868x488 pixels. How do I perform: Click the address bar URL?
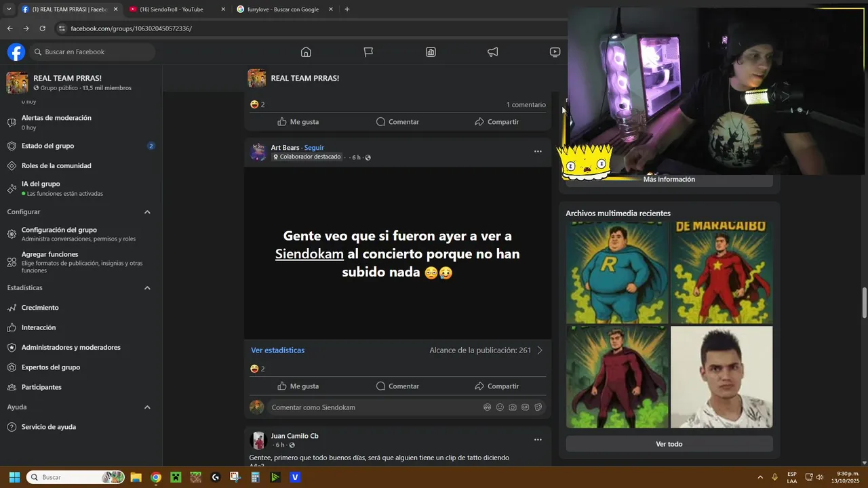[132, 28]
